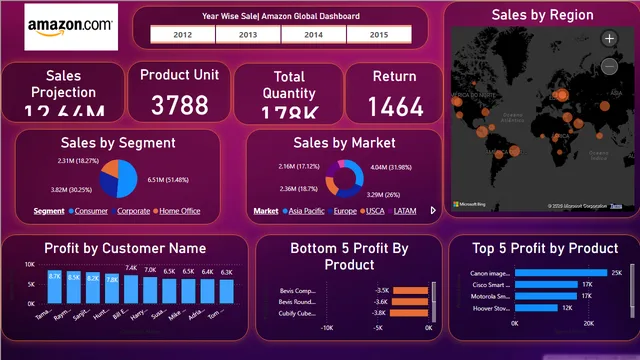
Task: Click the Sales by Region title
Action: pos(542,15)
